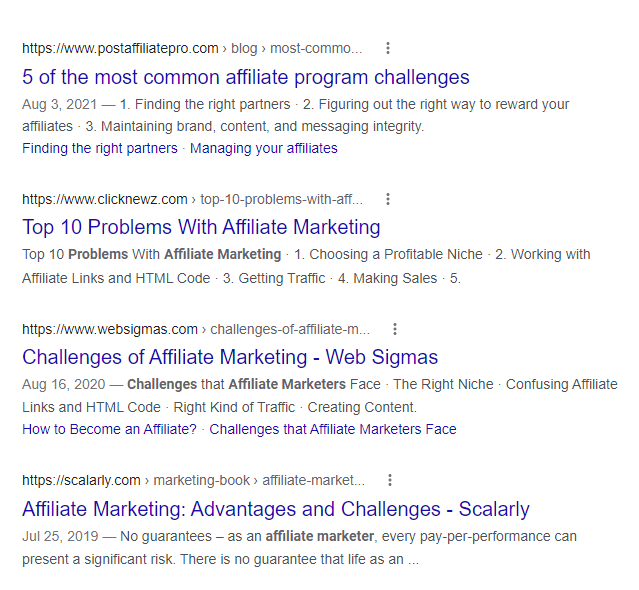Click the clicknewz.com URL breadcrumb

pos(105,199)
